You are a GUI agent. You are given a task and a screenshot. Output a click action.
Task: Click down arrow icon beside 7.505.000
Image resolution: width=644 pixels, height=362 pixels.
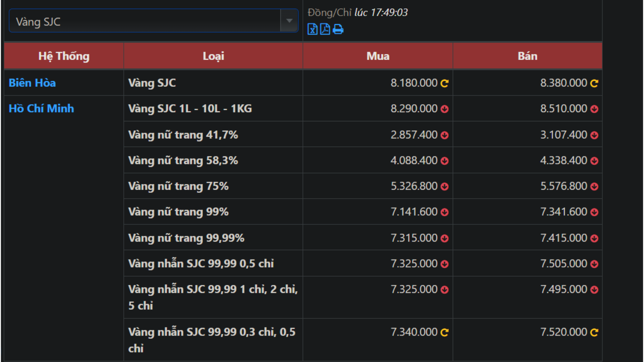coord(594,264)
